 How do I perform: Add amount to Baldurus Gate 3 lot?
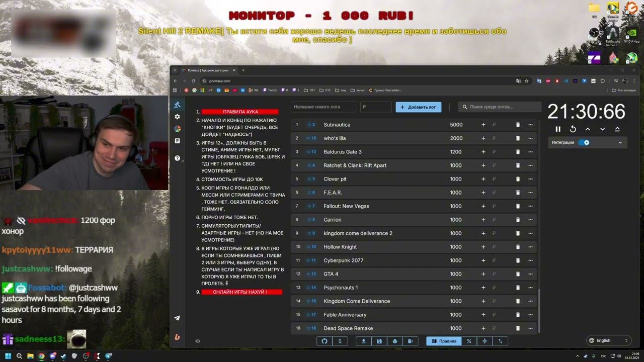click(x=484, y=152)
